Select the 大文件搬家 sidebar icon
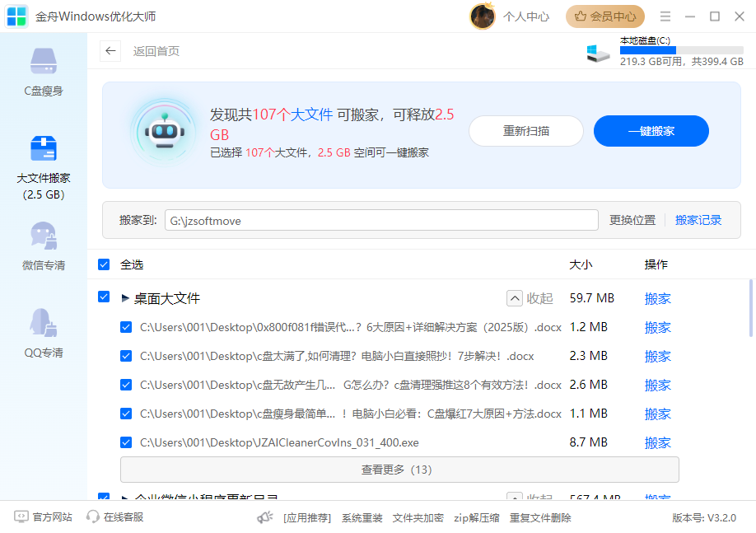Screen dimensions: 756x533 pos(44,148)
